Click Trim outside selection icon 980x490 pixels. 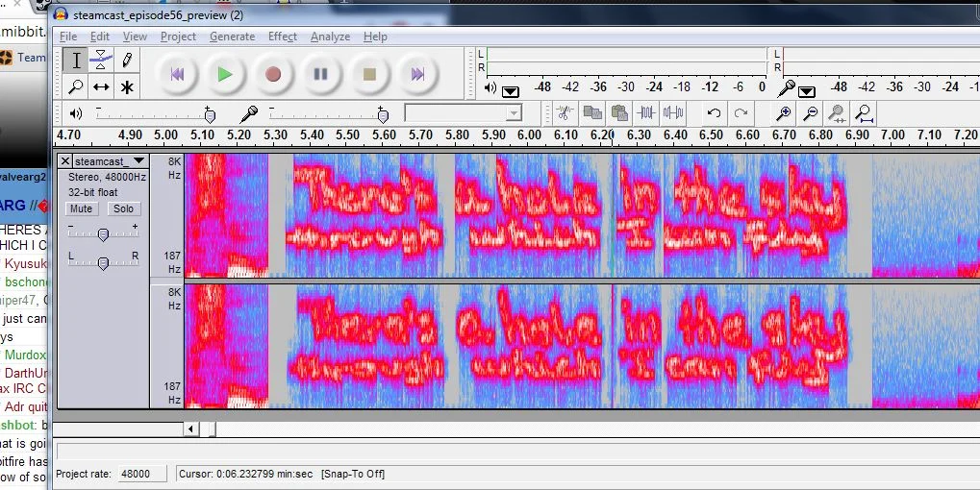click(646, 113)
